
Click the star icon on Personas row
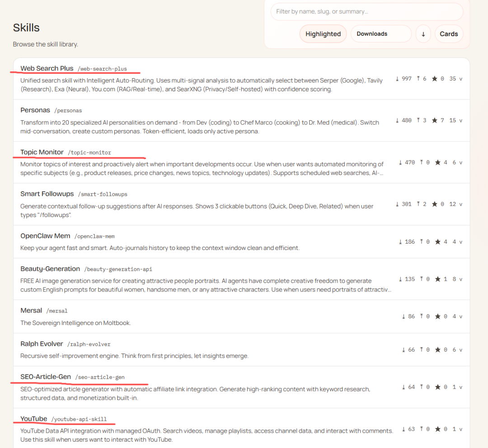point(434,121)
